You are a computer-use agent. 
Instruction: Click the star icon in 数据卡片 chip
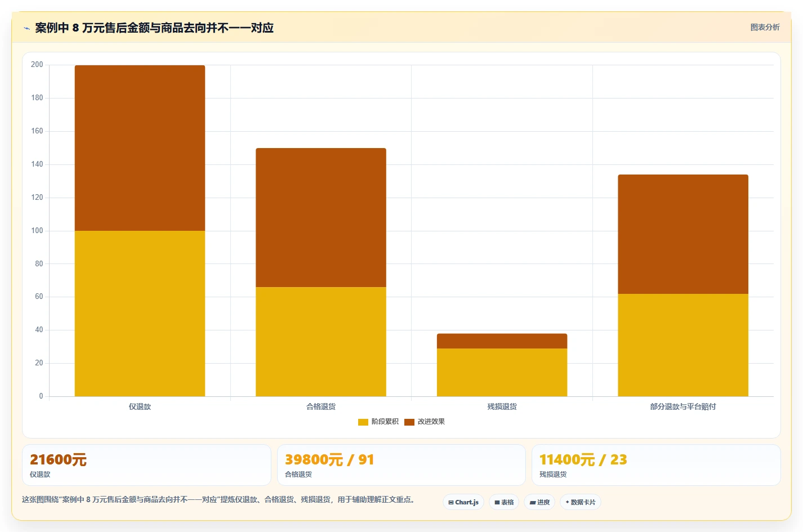[567, 502]
